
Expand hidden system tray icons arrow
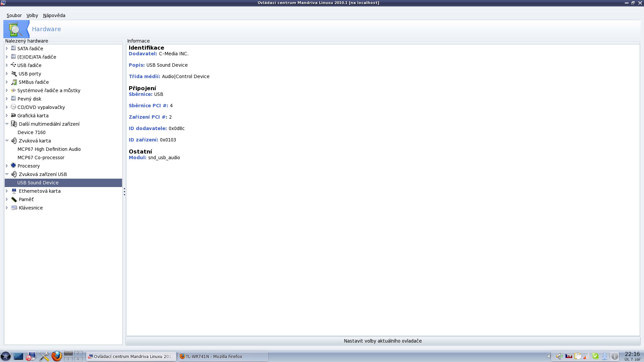(x=549, y=356)
